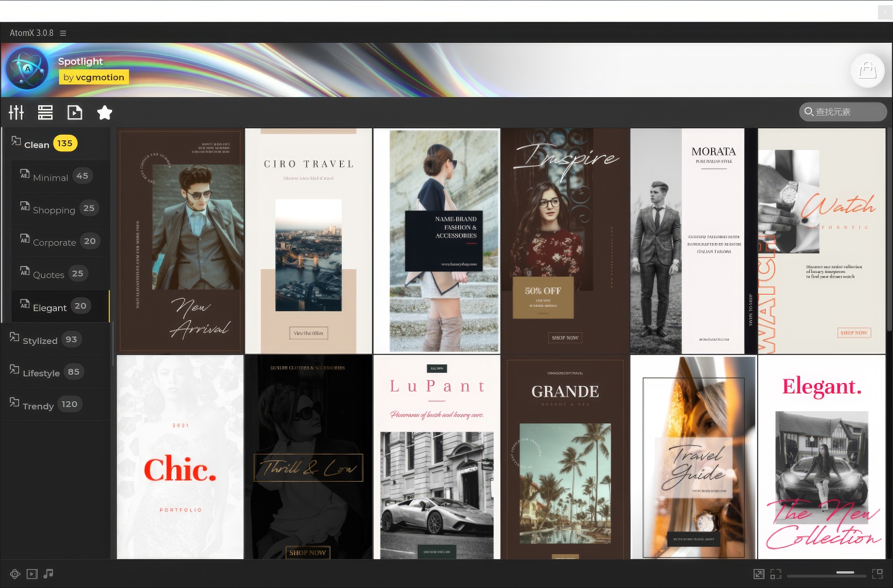Click the 'by vcgmotion' author label
This screenshot has height=588, width=893.
pos(94,77)
